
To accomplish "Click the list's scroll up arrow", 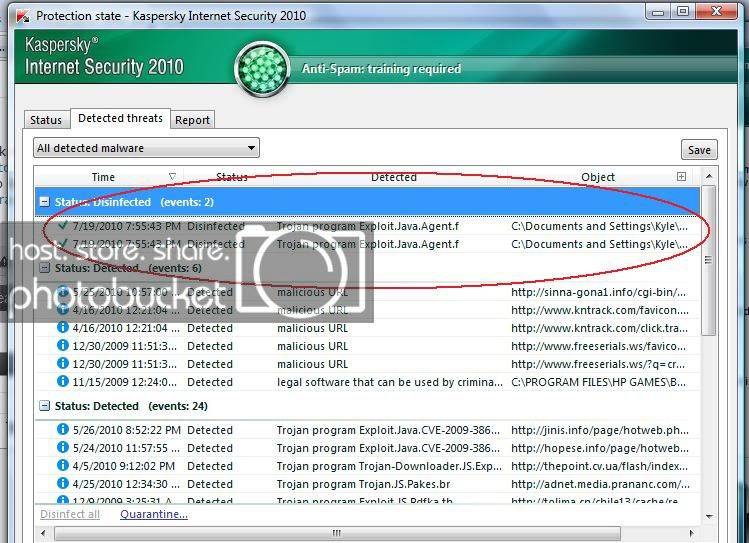I will coord(709,176).
